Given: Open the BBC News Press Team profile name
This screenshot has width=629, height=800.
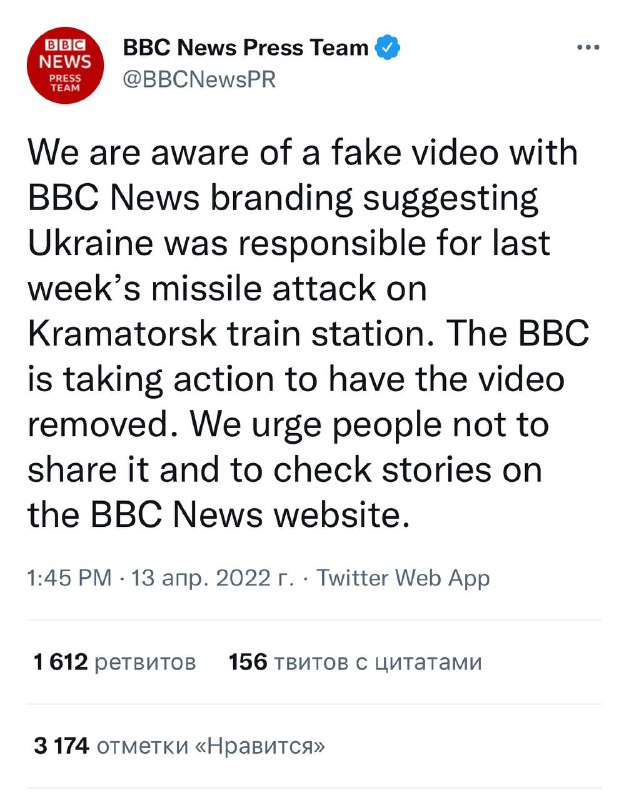Looking at the screenshot, I should tap(245, 47).
